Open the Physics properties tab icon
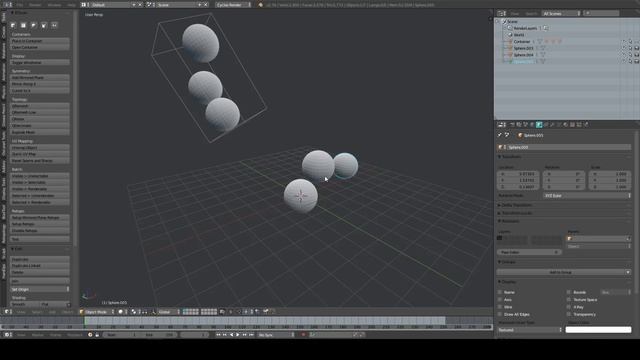The image size is (640, 360). (x=586, y=124)
